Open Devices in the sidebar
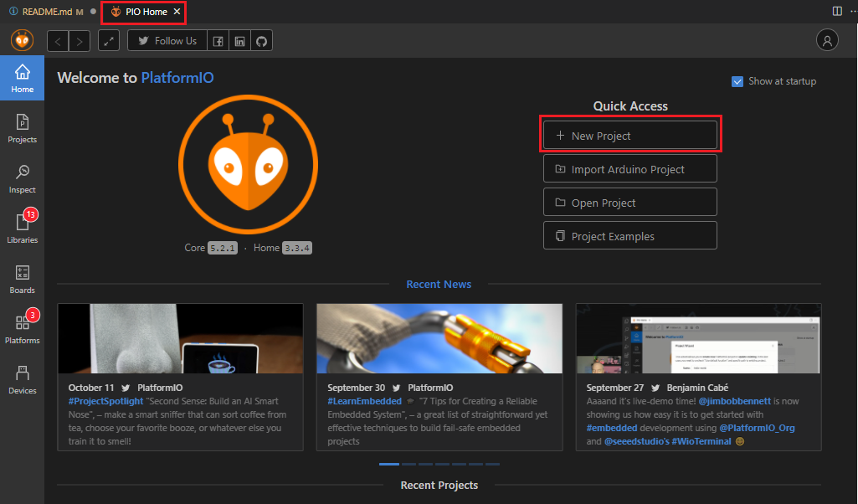The image size is (858, 504). [23, 380]
